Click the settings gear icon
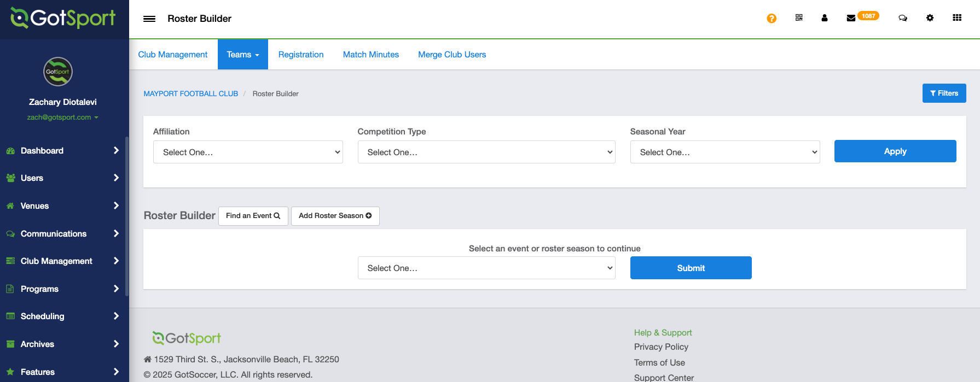This screenshot has height=382, width=980. tap(930, 18)
